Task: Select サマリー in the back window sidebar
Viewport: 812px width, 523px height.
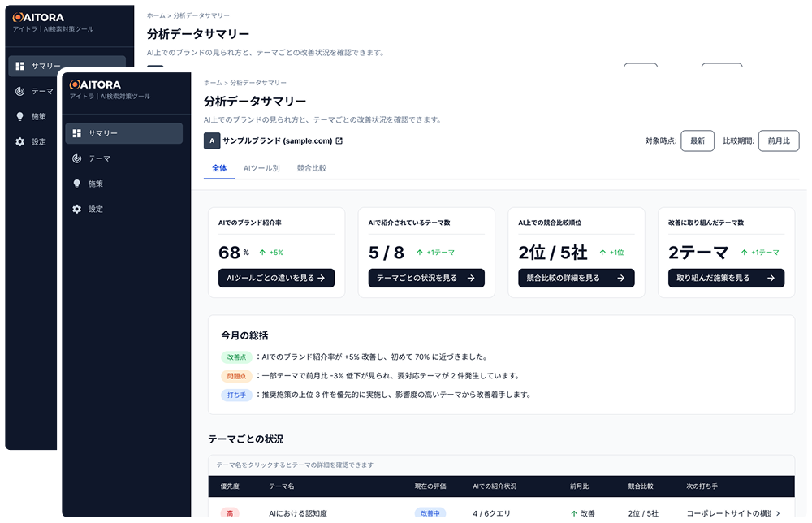Action: [67, 65]
